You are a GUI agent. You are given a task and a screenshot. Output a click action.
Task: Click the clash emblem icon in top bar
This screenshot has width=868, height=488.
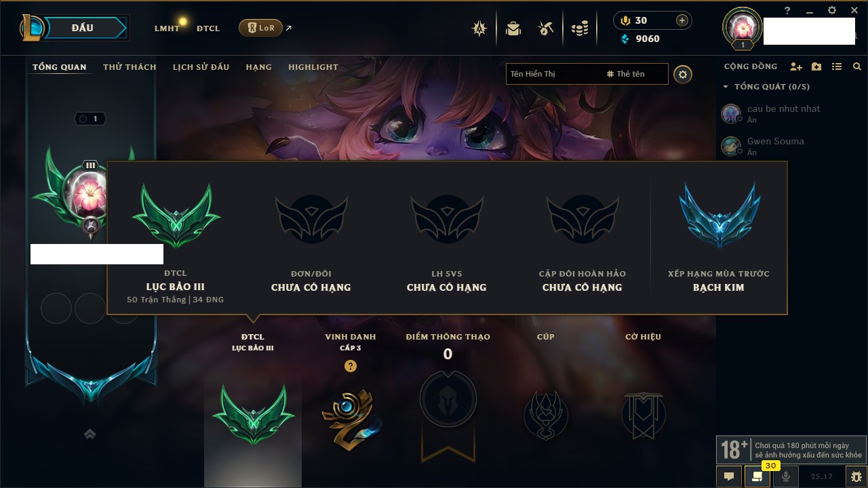tap(481, 28)
